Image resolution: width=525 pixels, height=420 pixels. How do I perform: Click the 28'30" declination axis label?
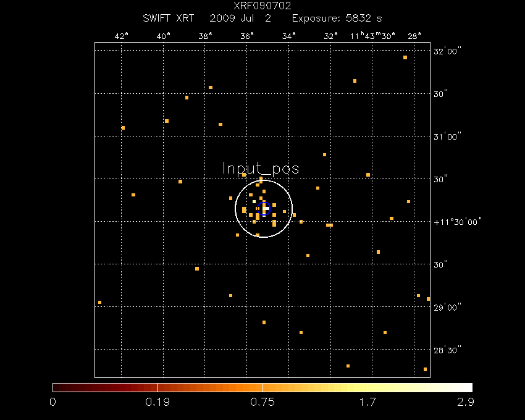pyautogui.click(x=447, y=350)
